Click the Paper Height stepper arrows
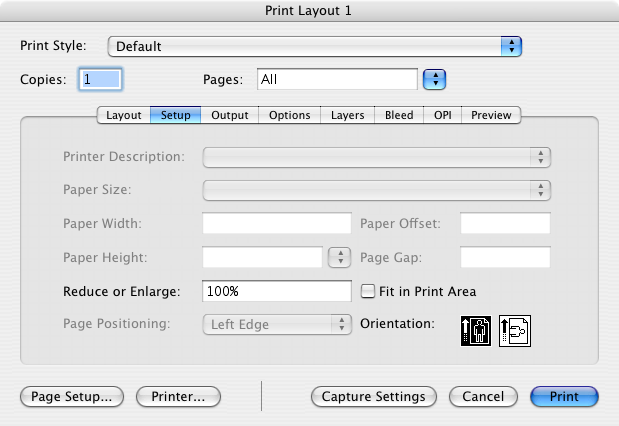Image resolution: width=619 pixels, height=426 pixels. 340,257
